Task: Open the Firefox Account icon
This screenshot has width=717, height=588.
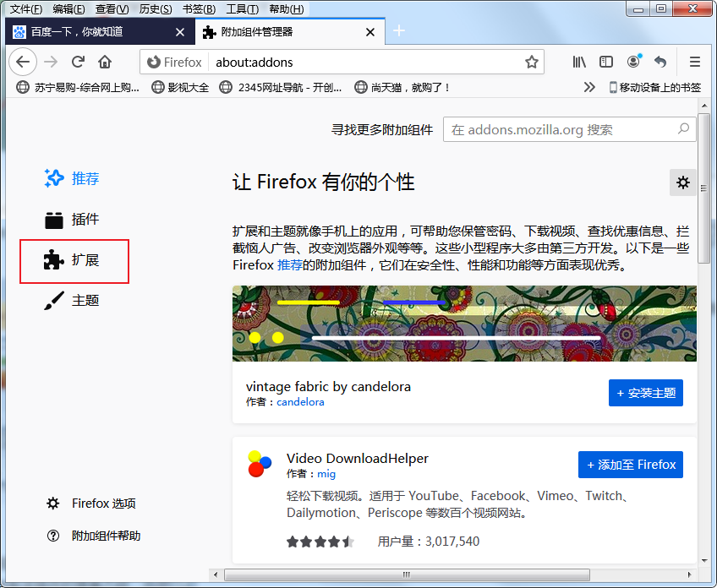Action: 632,62
